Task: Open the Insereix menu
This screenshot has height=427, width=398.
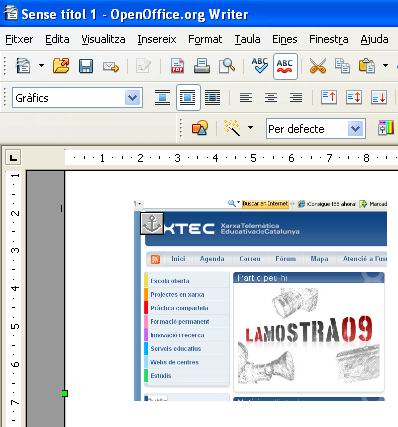Action: (157, 39)
